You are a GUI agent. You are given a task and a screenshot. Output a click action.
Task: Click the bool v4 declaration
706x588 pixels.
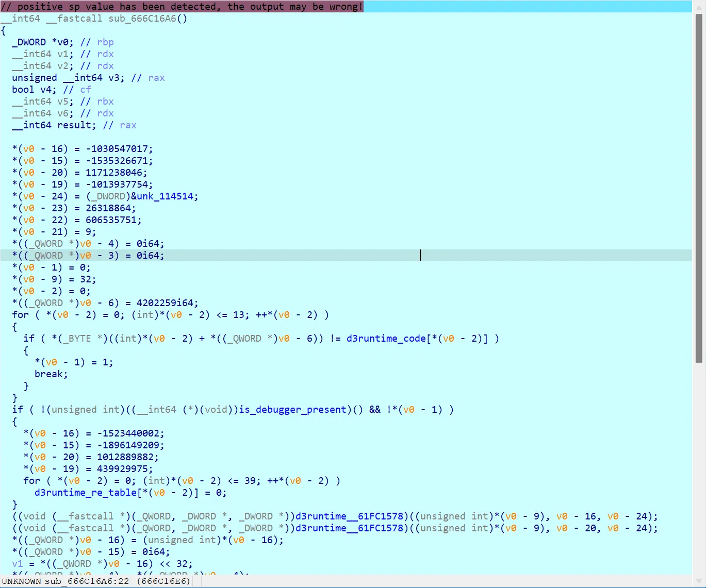point(52,90)
